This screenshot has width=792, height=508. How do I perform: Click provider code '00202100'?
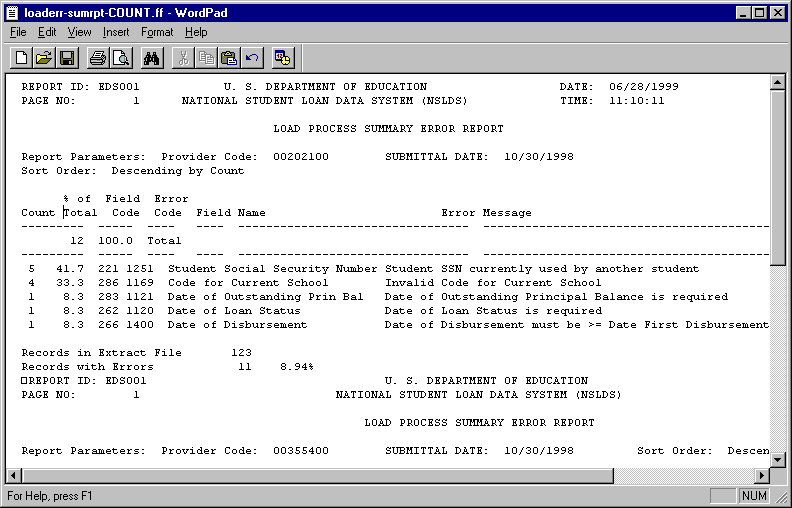301,157
